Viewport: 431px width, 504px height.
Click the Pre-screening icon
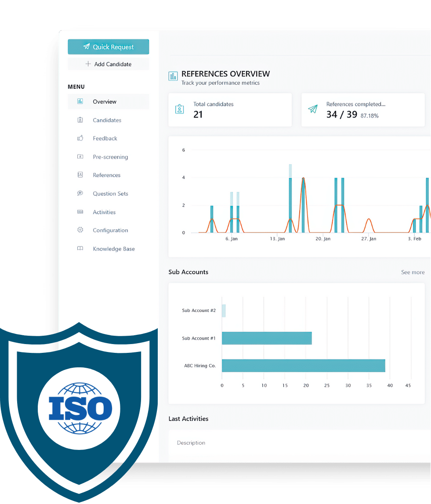[x=80, y=156]
